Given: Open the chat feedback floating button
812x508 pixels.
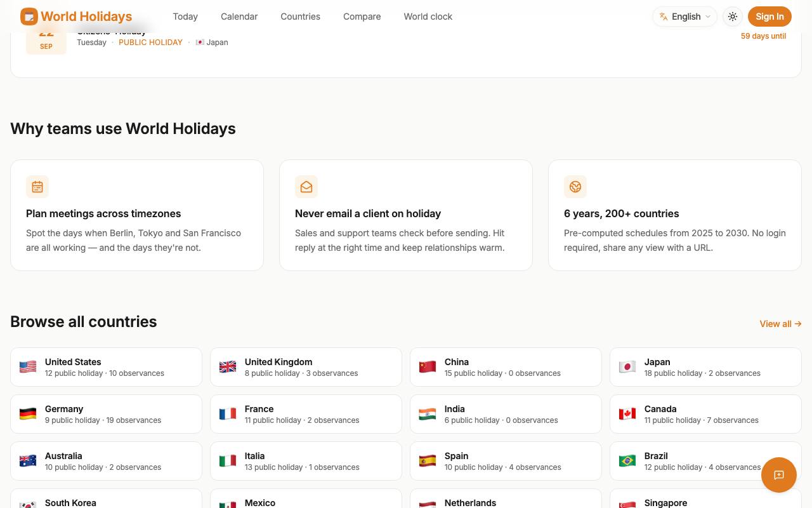Looking at the screenshot, I should pyautogui.click(x=779, y=475).
